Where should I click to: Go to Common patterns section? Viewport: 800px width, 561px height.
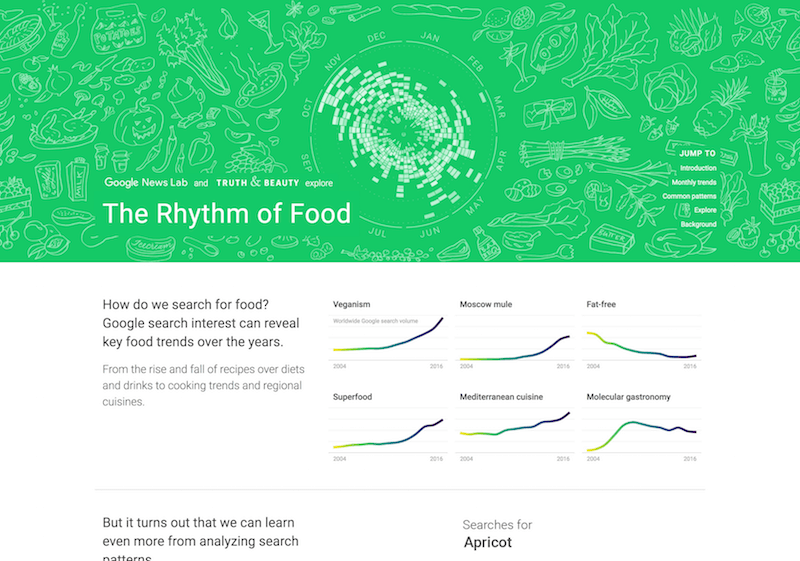(x=689, y=197)
